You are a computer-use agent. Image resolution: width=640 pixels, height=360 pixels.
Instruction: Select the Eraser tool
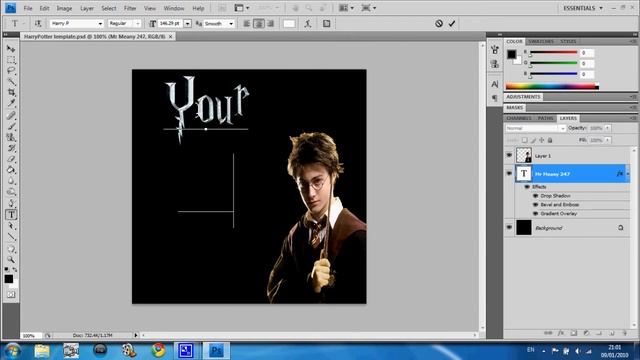(x=11, y=159)
